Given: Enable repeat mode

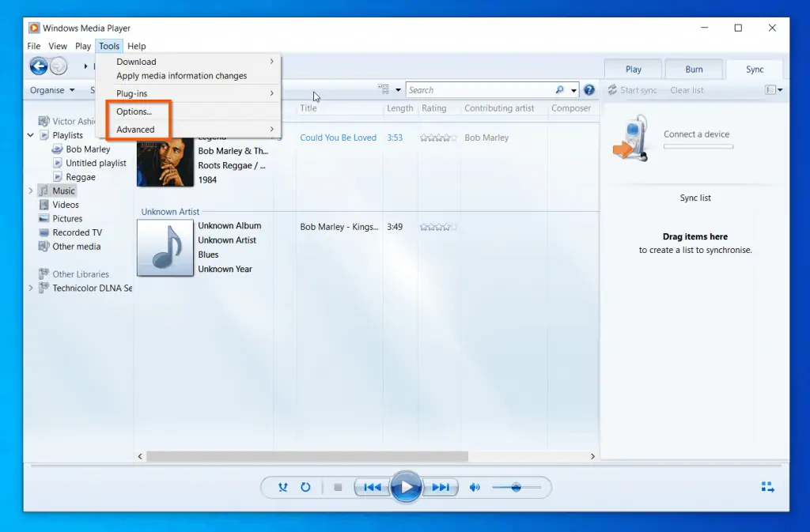Looking at the screenshot, I should 306,487.
